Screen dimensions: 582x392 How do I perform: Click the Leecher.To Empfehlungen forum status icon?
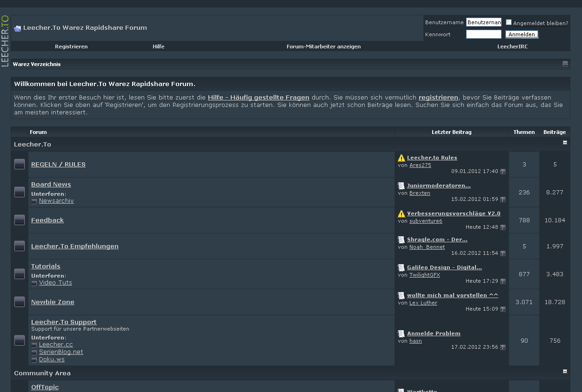(x=20, y=246)
